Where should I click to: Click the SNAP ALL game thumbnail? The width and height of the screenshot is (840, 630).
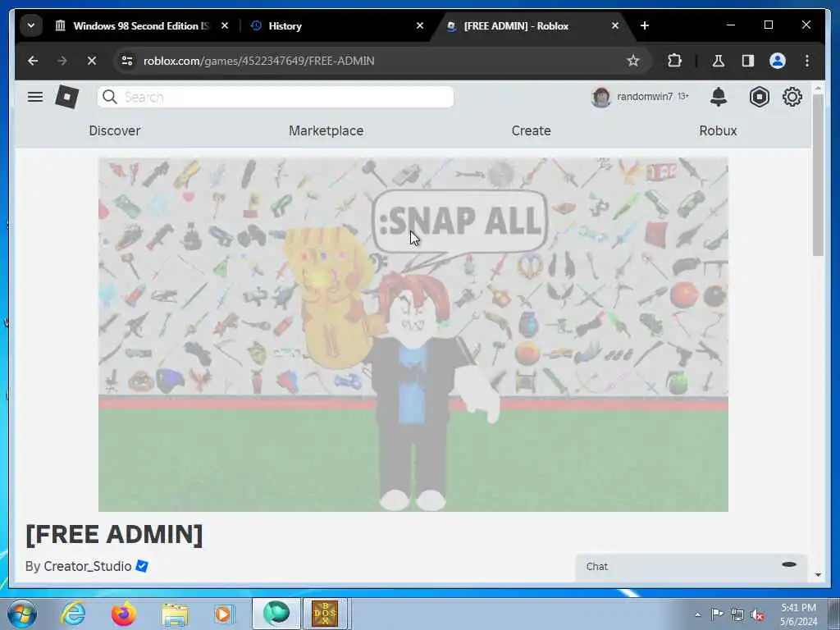413,335
